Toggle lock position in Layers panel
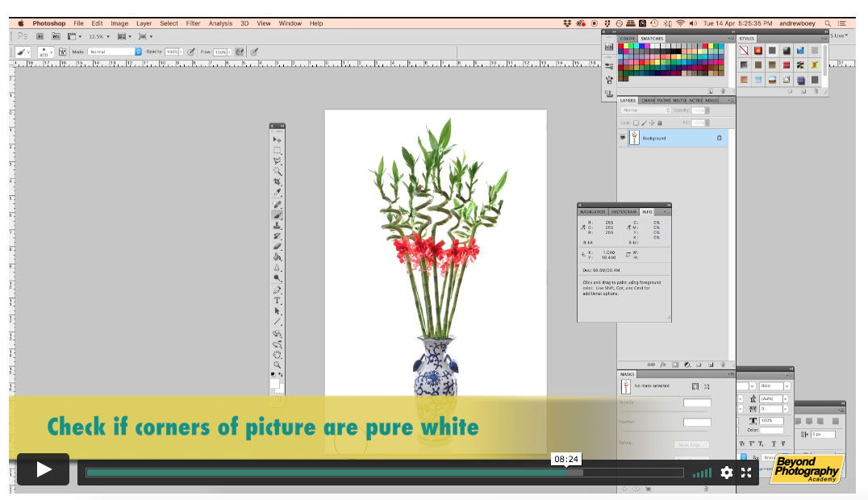 [652, 123]
